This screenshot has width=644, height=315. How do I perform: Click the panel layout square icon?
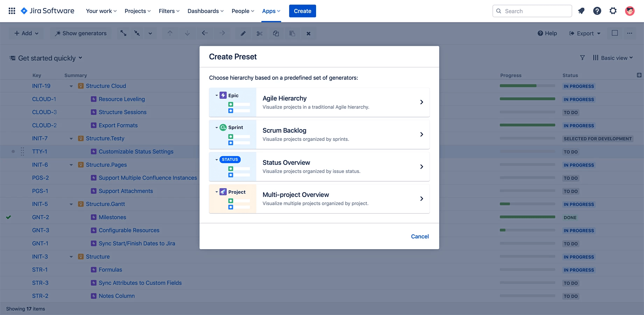pyautogui.click(x=615, y=33)
